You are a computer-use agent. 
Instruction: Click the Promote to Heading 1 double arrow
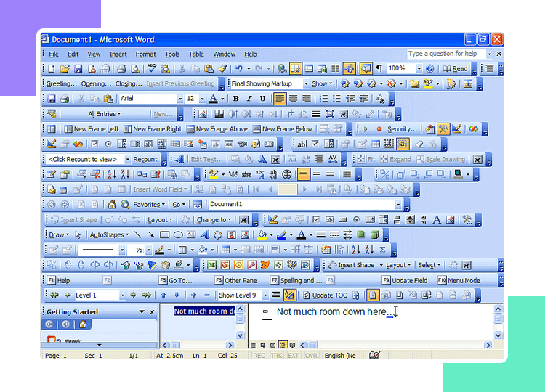(54, 295)
